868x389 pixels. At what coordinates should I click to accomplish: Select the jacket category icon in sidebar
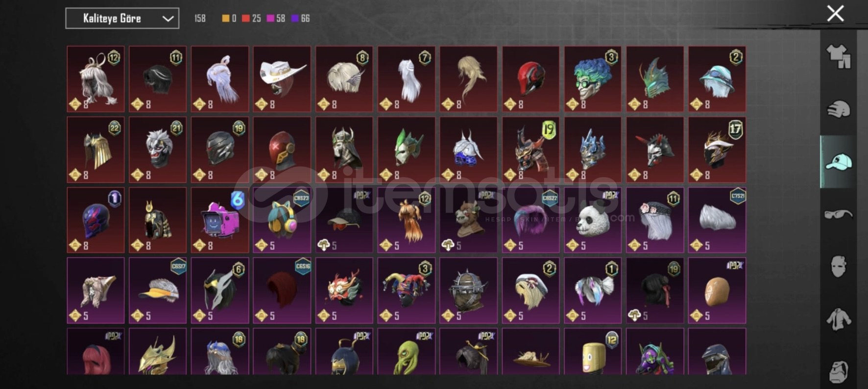tap(839, 319)
